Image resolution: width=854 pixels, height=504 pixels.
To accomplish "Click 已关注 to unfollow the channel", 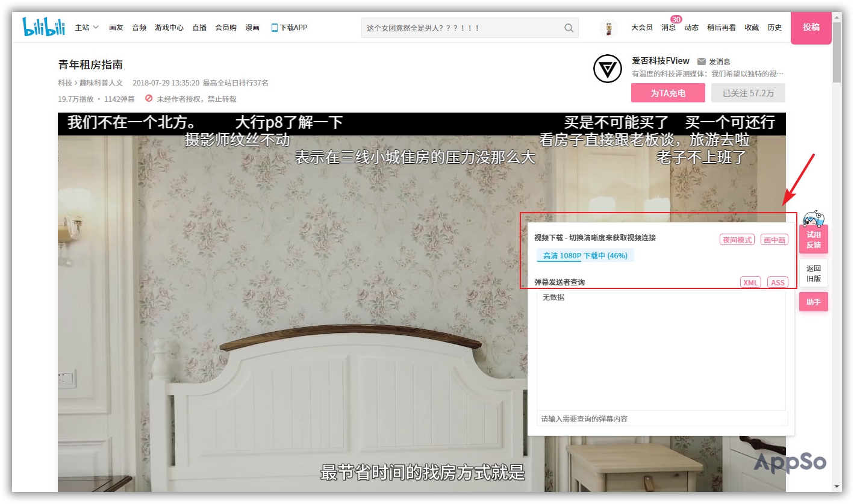I will tap(748, 92).
